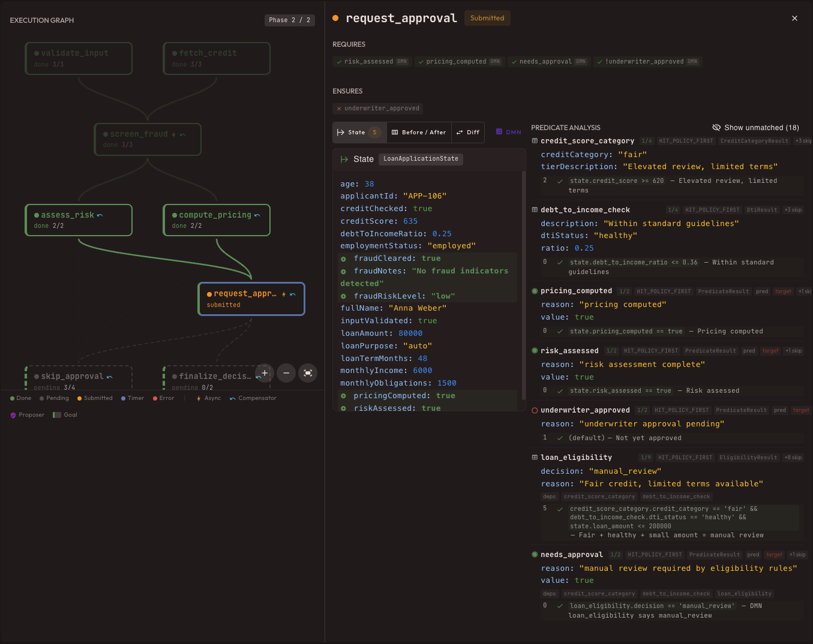Toggle the pricing_computed requires chip
The height and width of the screenshot is (644, 813).
459,62
